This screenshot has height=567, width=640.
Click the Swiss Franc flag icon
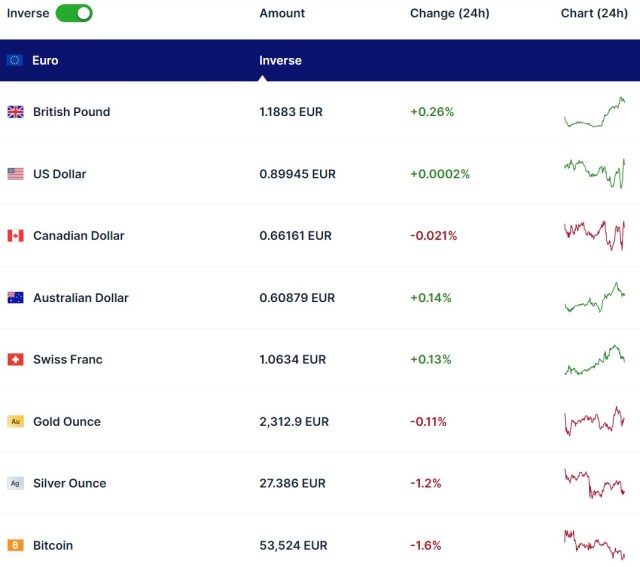tap(15, 360)
